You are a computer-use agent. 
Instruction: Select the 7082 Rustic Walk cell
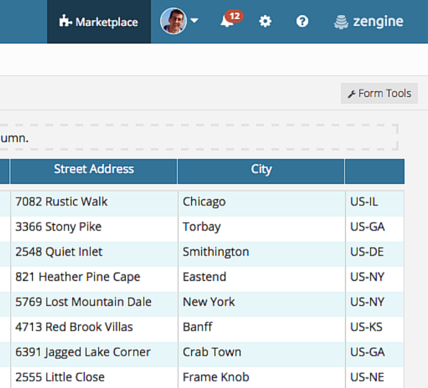click(94, 204)
